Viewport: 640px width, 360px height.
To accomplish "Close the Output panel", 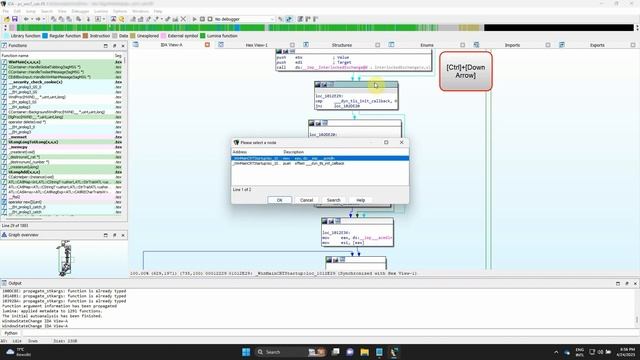I will 635,283.
